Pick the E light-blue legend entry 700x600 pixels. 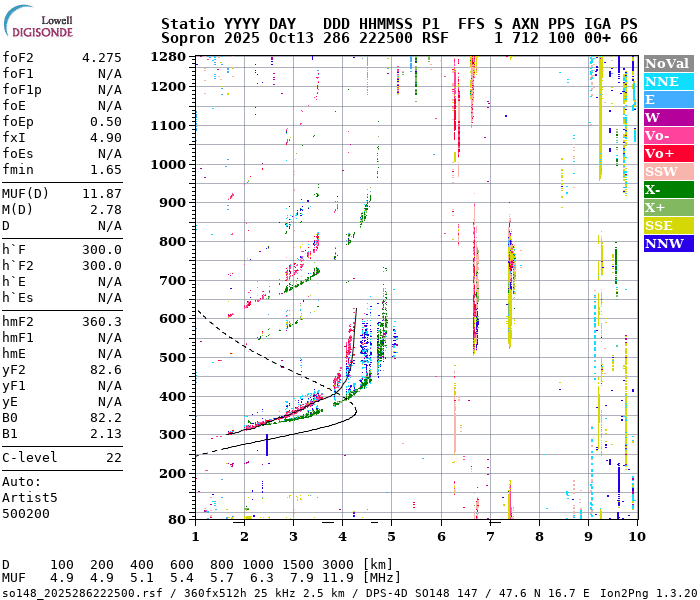[x=667, y=99]
